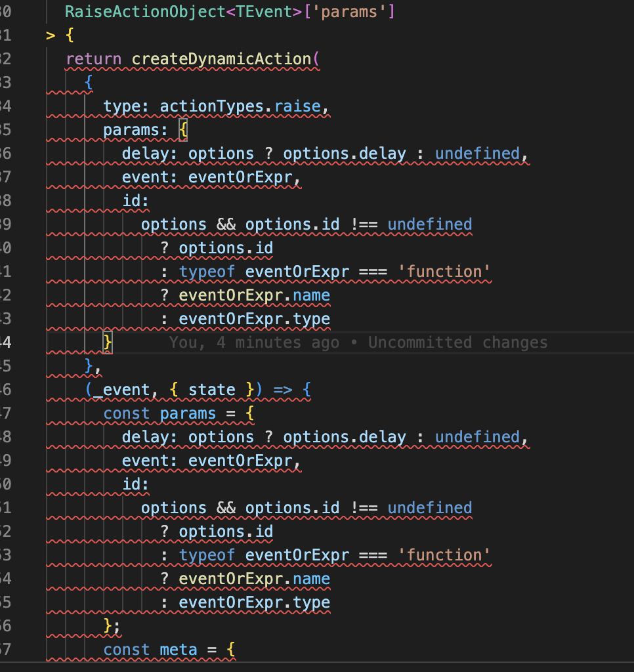Select the raise property after actionTypes
Image resolution: width=634 pixels, height=672 pixels.
click(297, 106)
